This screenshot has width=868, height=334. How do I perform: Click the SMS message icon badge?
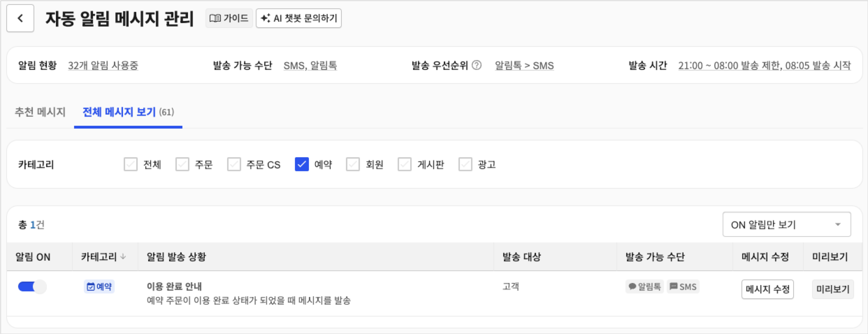tap(683, 286)
